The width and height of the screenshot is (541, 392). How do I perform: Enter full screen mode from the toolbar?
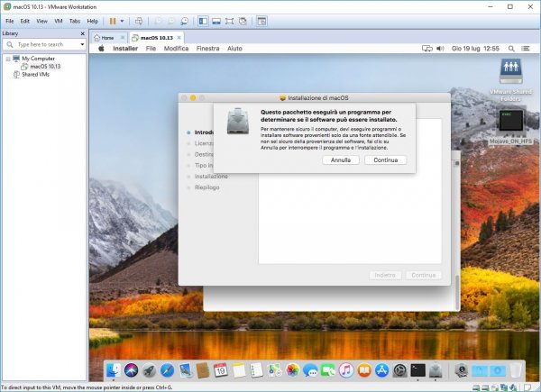point(229,21)
